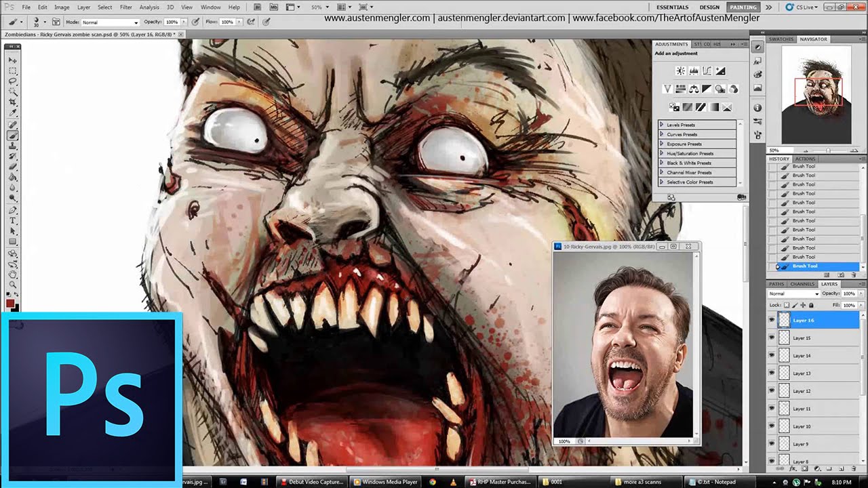Expand Exposure Presets list

661,144
